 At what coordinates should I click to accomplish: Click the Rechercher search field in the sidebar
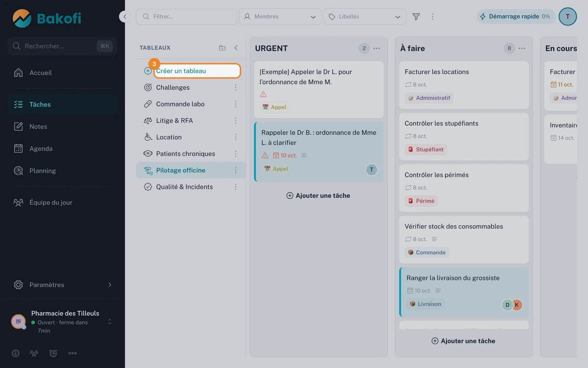pos(62,46)
